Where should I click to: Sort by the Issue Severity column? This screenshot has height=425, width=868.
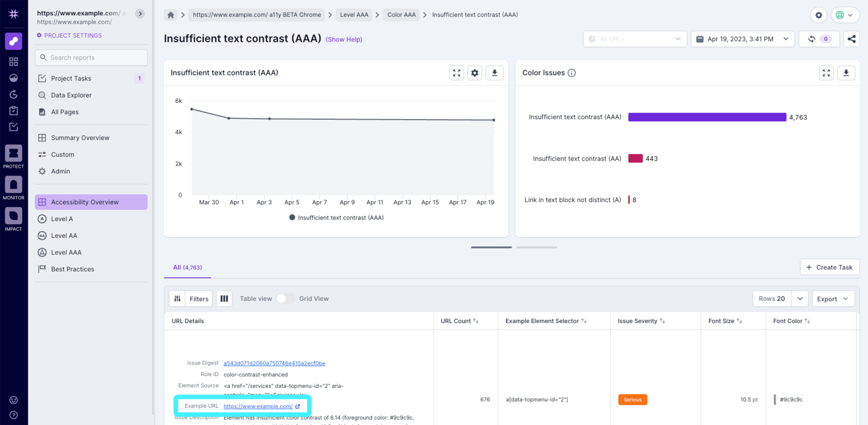tap(662, 321)
